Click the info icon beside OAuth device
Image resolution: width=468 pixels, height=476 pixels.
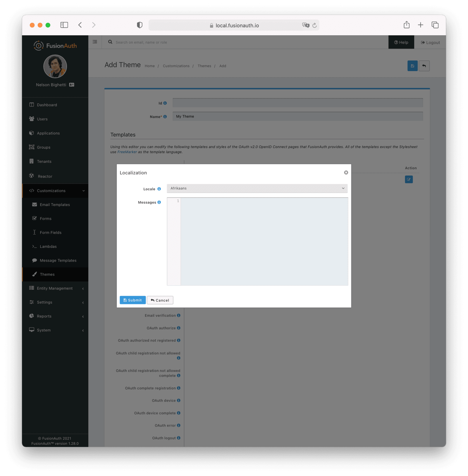tap(179, 401)
